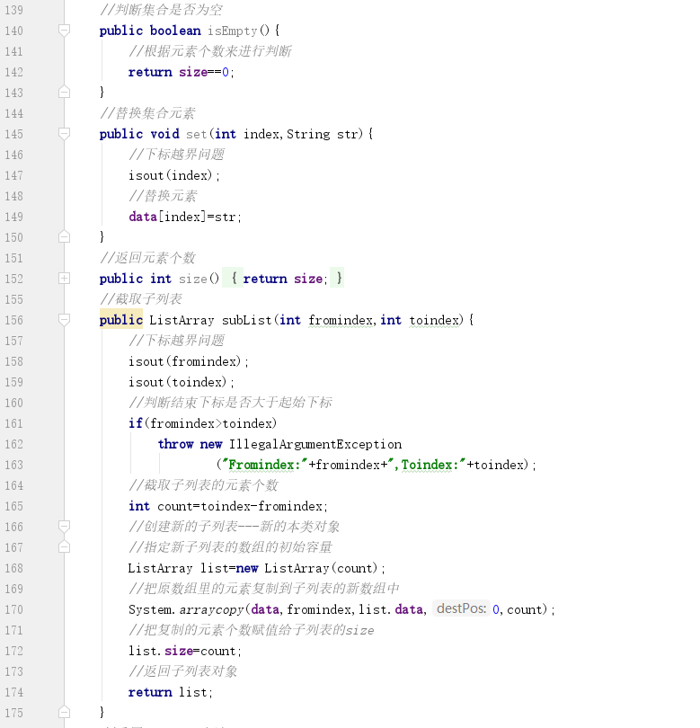Click 'list.size=count;' statement
This screenshot has width=700, height=728.
point(185,651)
